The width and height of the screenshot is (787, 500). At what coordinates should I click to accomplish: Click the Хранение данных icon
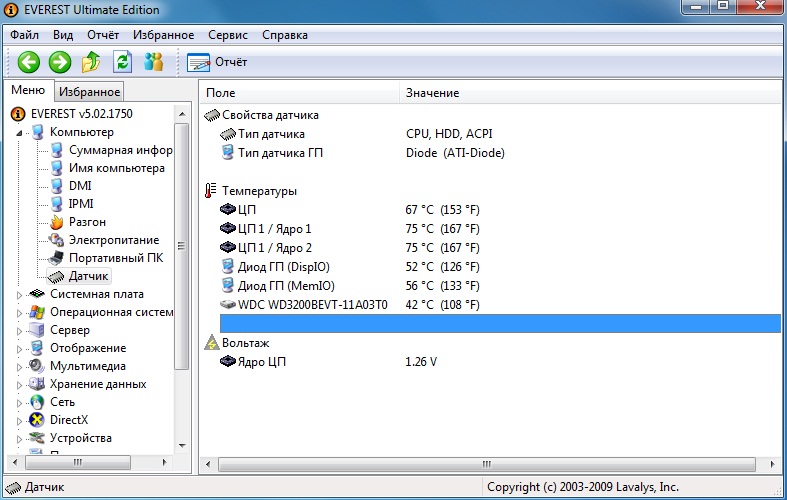[37, 384]
